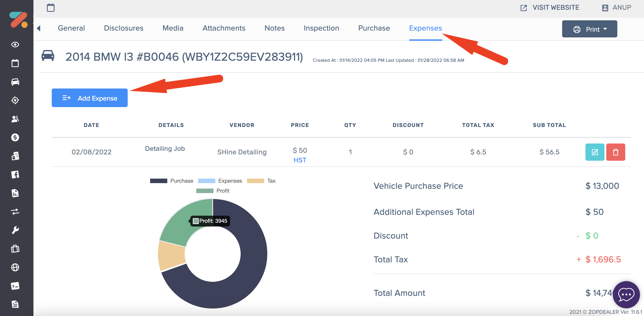Open the globe website sidebar icon
644x316 pixels.
[15, 267]
